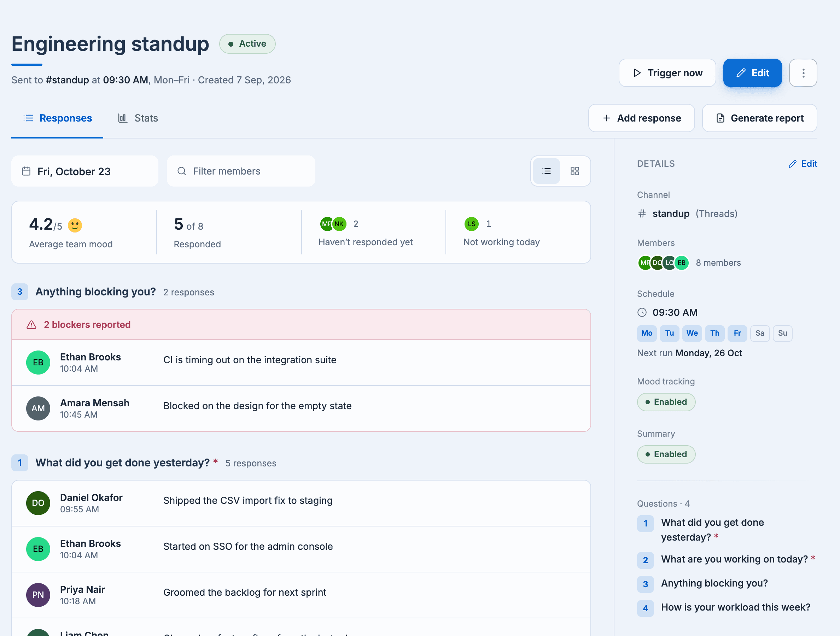840x636 pixels.
Task: Click the Edit link in Details panel
Action: [803, 164]
